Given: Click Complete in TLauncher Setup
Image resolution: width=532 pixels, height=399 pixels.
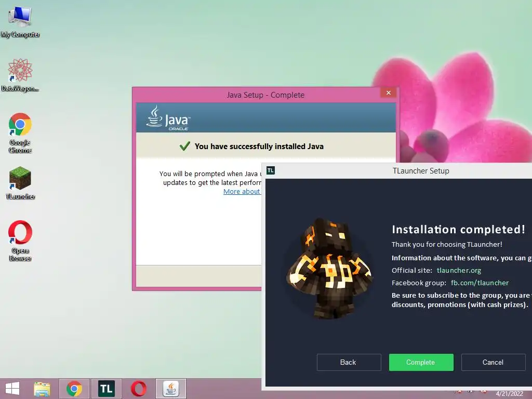Looking at the screenshot, I should (x=421, y=362).
